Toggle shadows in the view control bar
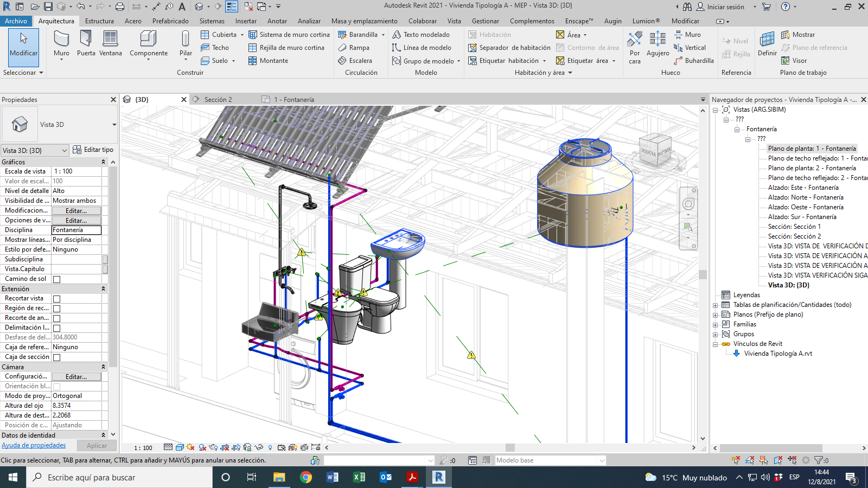 202,448
